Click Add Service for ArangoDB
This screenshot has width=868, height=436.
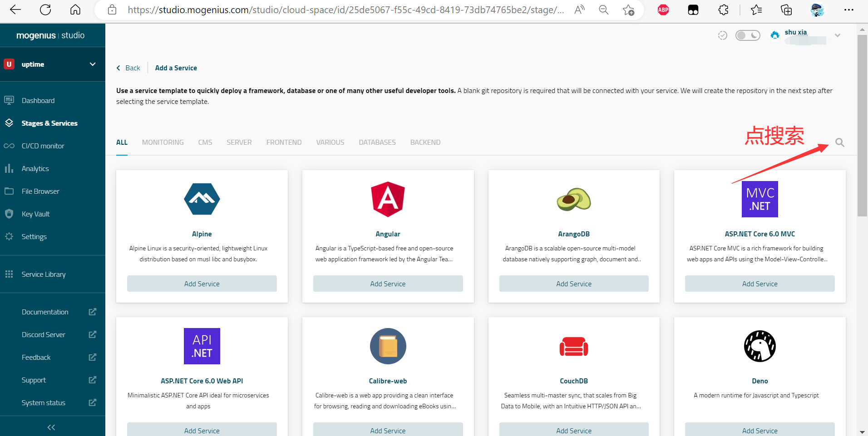[x=573, y=284]
